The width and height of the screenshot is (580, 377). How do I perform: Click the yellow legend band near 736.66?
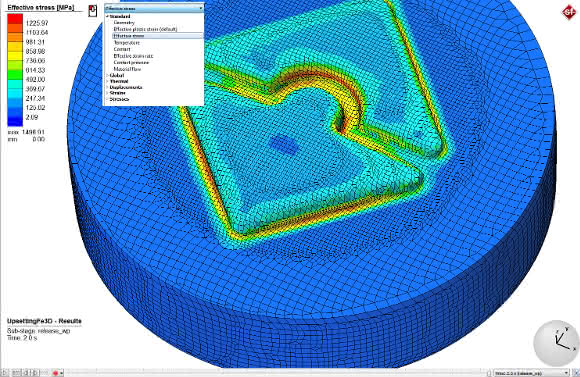(x=15, y=56)
